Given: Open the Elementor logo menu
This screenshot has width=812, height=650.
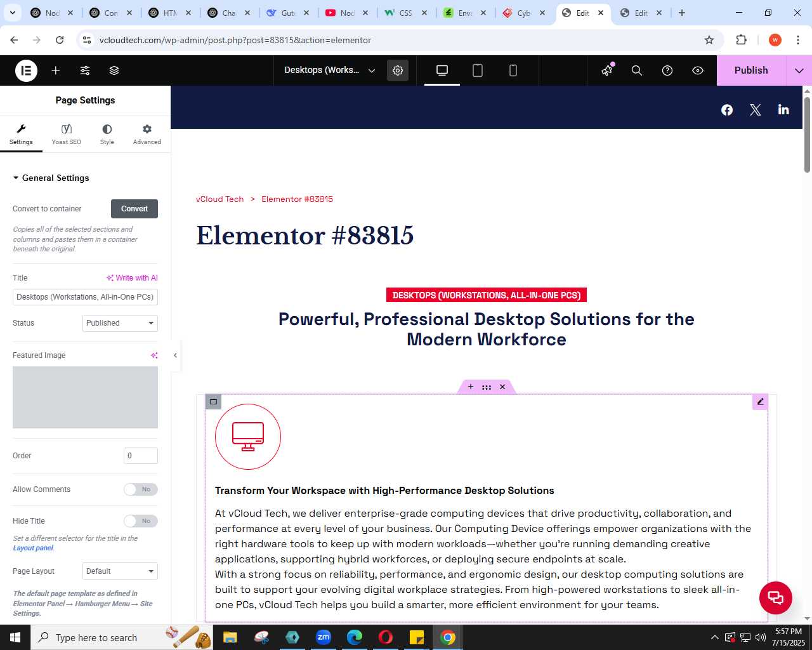Looking at the screenshot, I should [26, 70].
